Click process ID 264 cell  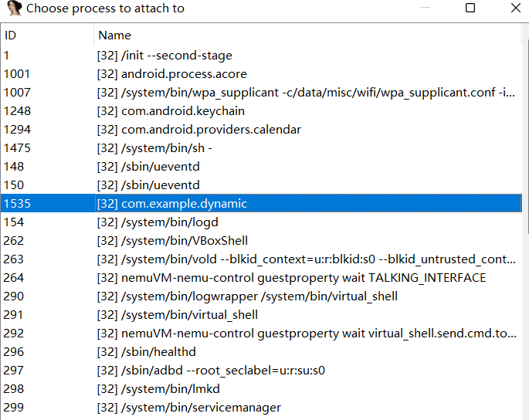click(14, 278)
